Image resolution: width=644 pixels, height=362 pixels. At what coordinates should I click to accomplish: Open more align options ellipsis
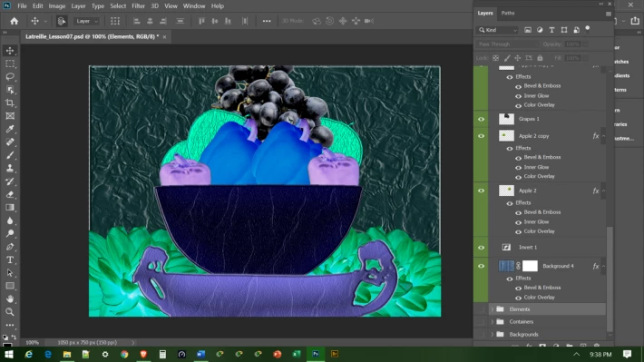pos(267,21)
